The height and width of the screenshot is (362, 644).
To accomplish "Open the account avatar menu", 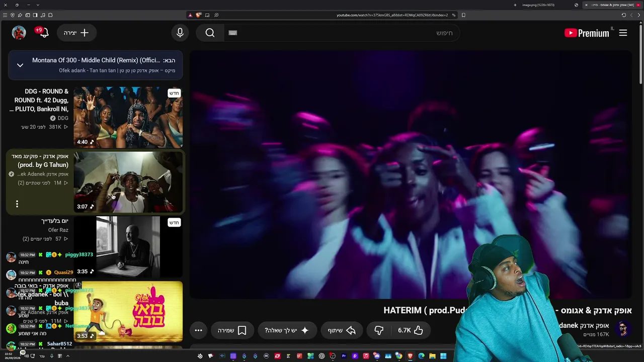I will (19, 33).
